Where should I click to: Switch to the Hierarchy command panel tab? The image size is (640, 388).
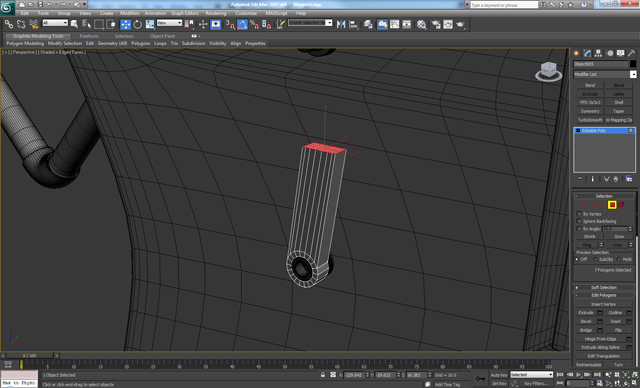pos(598,53)
